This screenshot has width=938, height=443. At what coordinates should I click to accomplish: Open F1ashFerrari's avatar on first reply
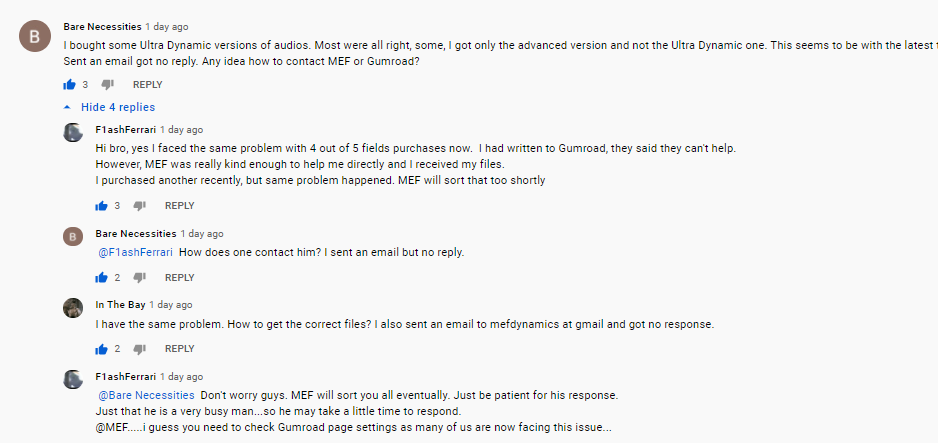pyautogui.click(x=73, y=133)
